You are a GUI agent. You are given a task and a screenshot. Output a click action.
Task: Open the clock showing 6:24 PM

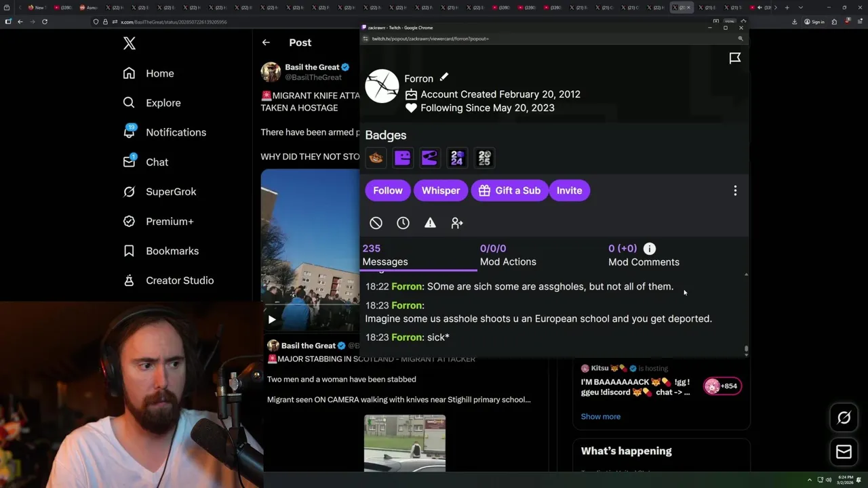coord(845,480)
